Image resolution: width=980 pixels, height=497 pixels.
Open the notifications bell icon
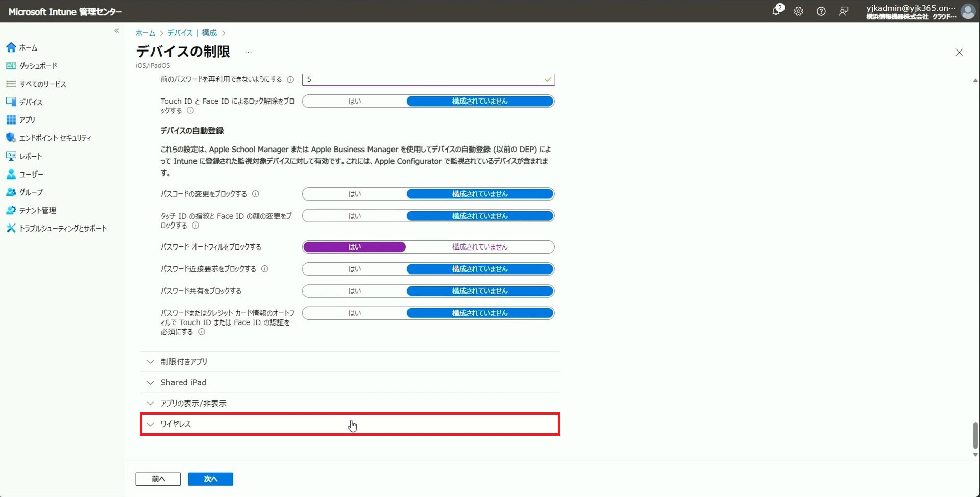pyautogui.click(x=776, y=11)
